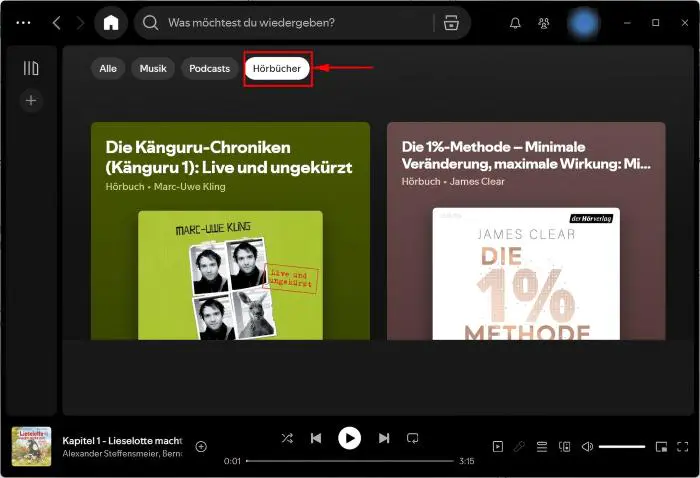Click elapsed time 0:01

pyautogui.click(x=232, y=461)
